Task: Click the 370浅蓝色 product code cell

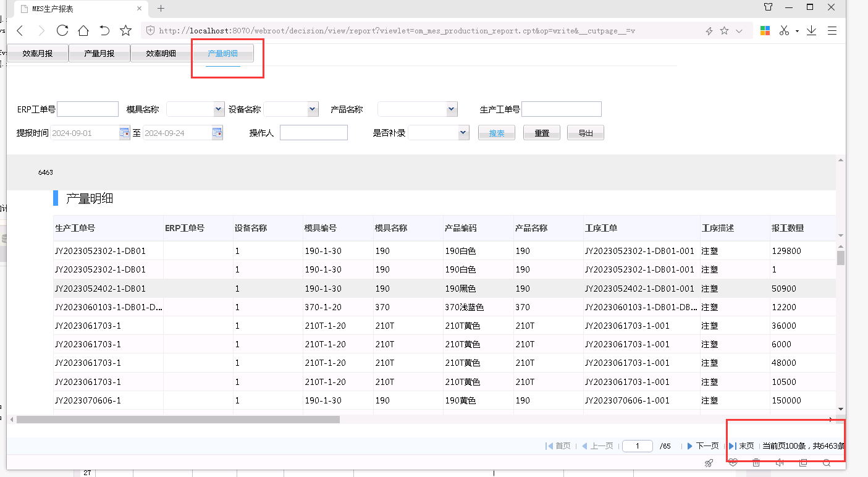Action: (478, 307)
